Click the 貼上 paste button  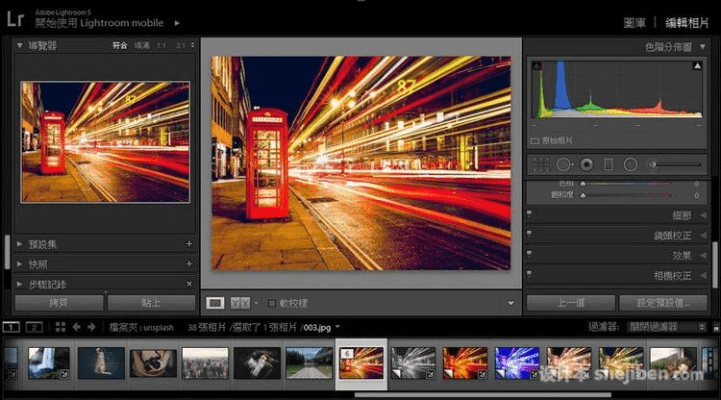pos(151,303)
